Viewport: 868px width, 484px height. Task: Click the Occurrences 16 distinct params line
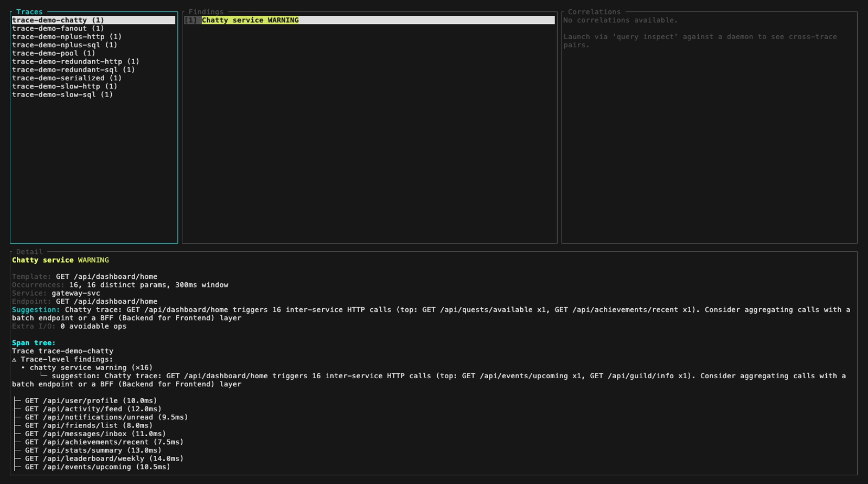120,285
